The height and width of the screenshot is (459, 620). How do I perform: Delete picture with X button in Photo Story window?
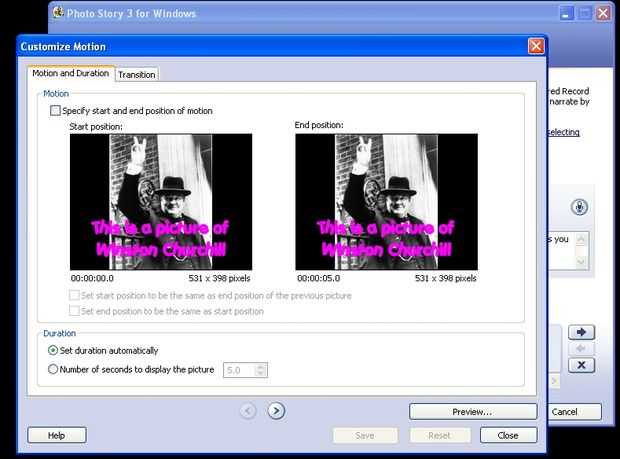pyautogui.click(x=581, y=365)
